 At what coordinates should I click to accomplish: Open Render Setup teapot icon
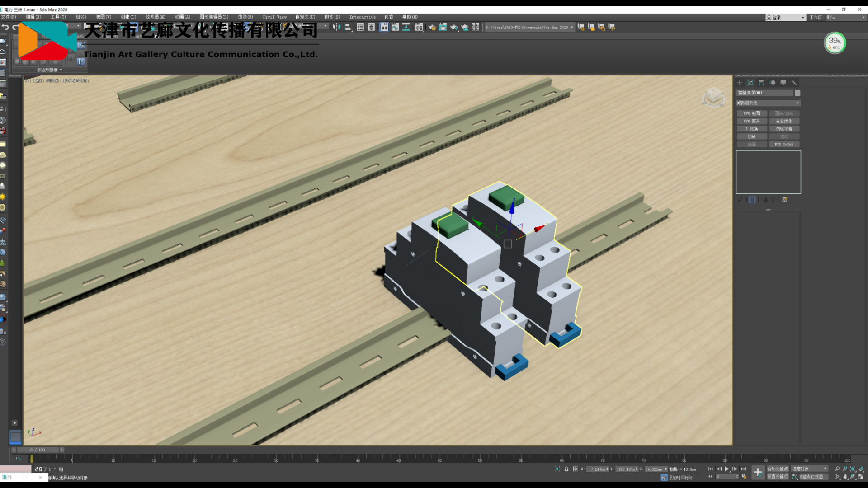coord(432,27)
